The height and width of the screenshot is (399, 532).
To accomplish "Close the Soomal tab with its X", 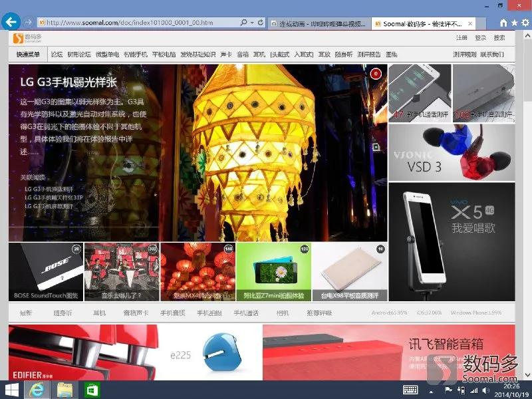I will point(470,23).
